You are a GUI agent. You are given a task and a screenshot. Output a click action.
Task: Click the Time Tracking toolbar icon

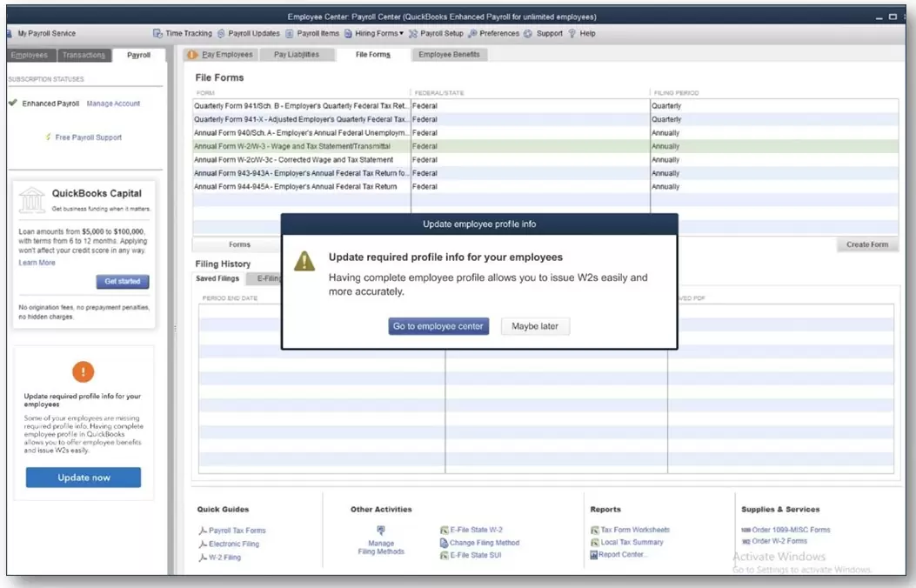tap(157, 34)
